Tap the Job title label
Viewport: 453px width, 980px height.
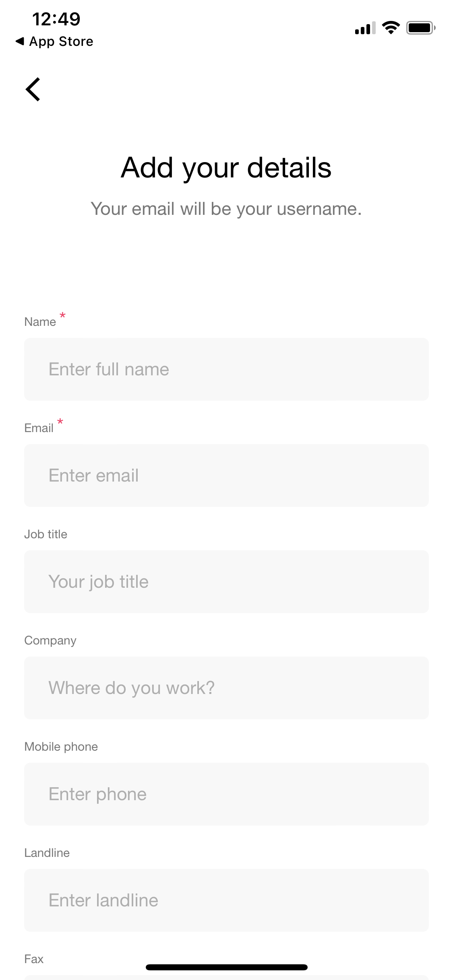point(46,534)
